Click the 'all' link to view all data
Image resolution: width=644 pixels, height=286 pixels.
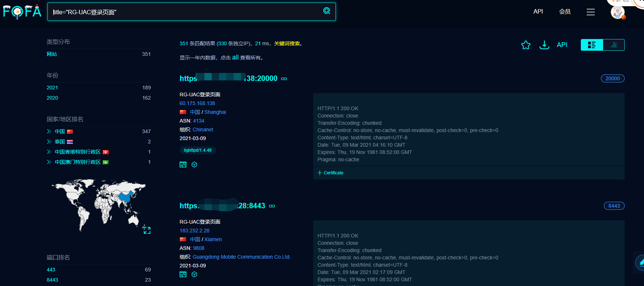235,57
